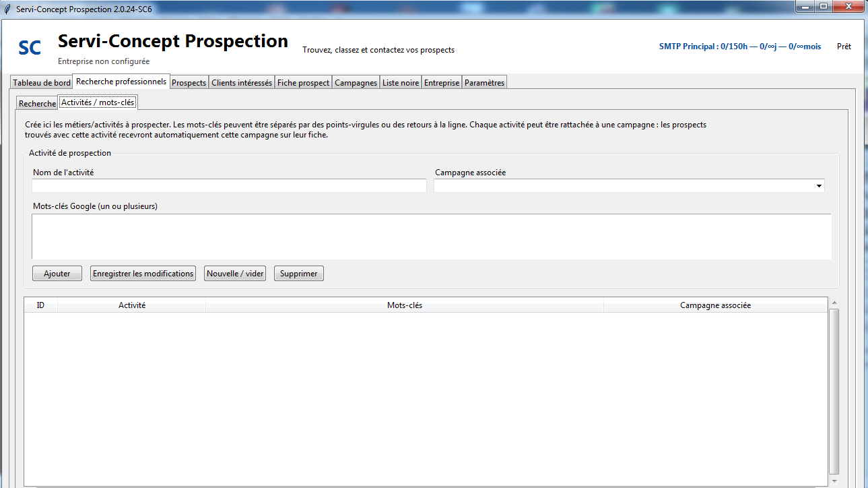Sort by the ID column header
The height and width of the screenshot is (488, 868).
(x=41, y=305)
